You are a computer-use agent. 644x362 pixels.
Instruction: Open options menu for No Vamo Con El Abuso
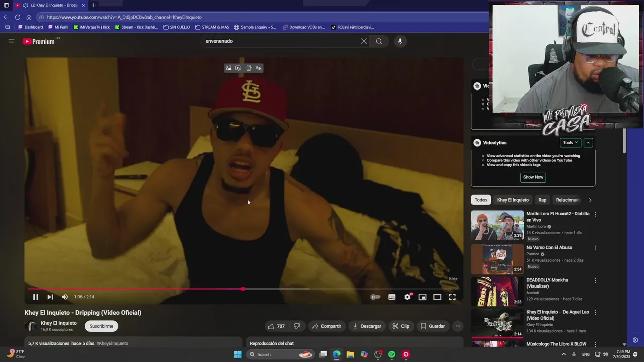[x=595, y=248]
